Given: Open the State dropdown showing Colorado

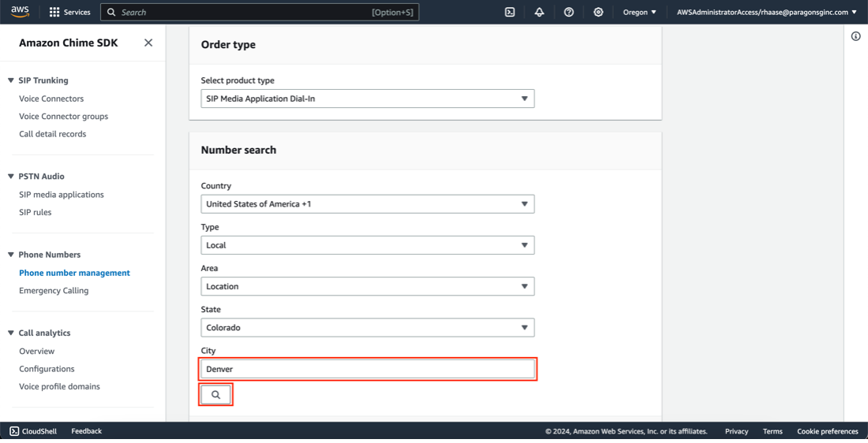Looking at the screenshot, I should (368, 327).
